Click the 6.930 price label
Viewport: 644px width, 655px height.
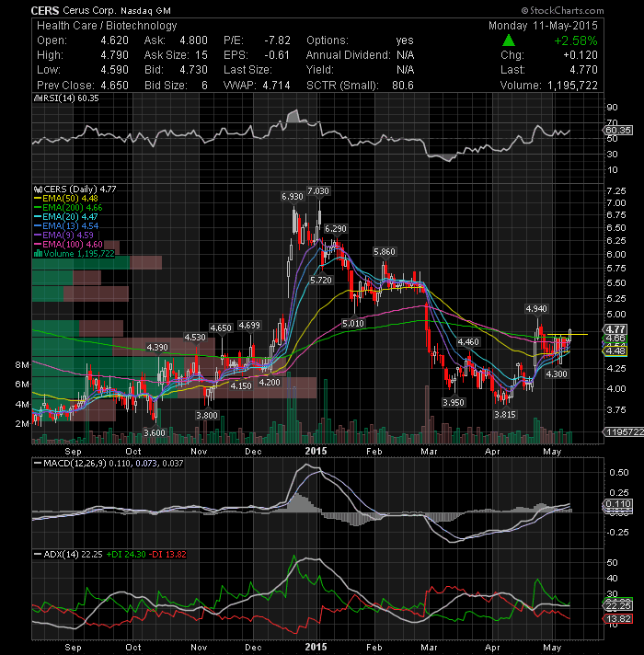click(293, 196)
